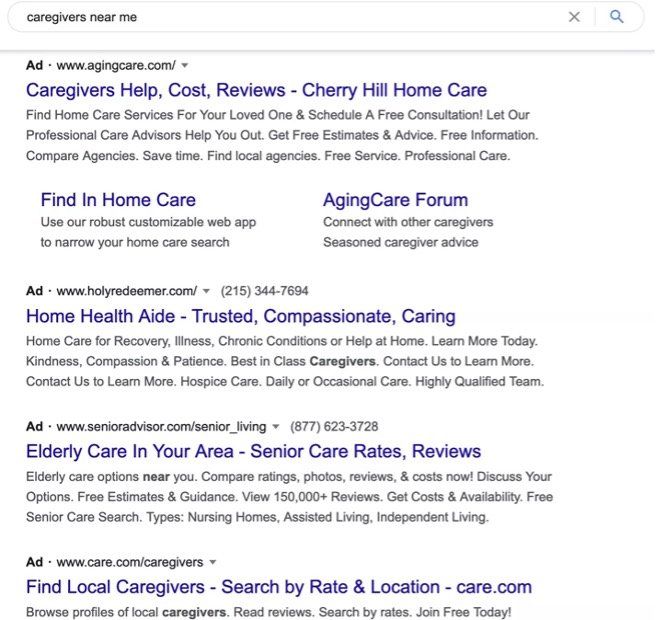Click the Ad label on agingcare result
This screenshot has height=620, width=656.
coord(34,66)
